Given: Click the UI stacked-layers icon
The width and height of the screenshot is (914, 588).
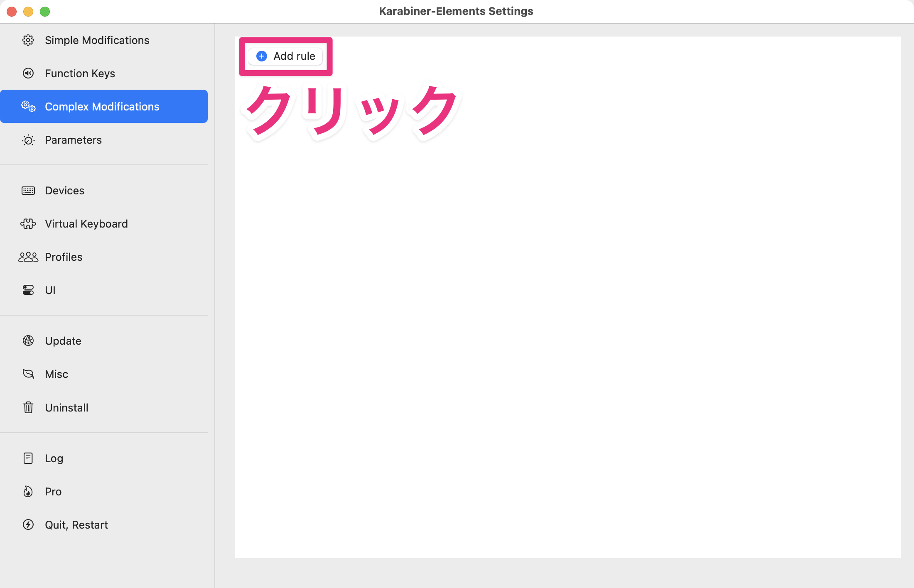Looking at the screenshot, I should 28,290.
